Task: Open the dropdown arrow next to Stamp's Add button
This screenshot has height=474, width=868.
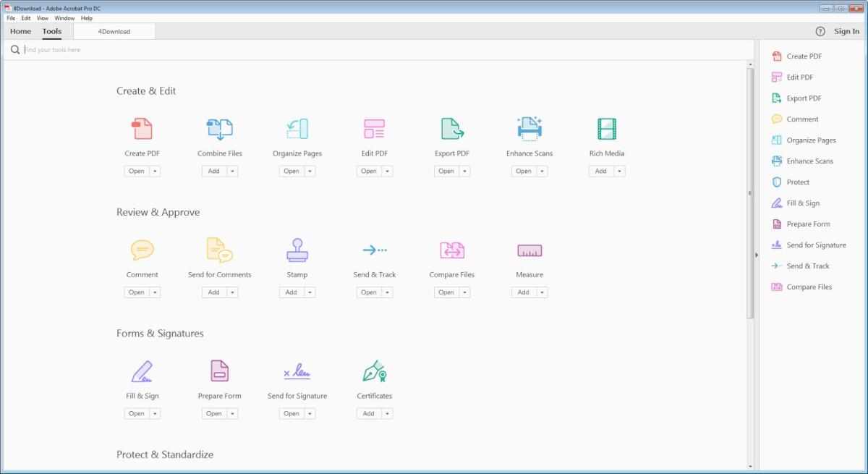Action: point(309,292)
